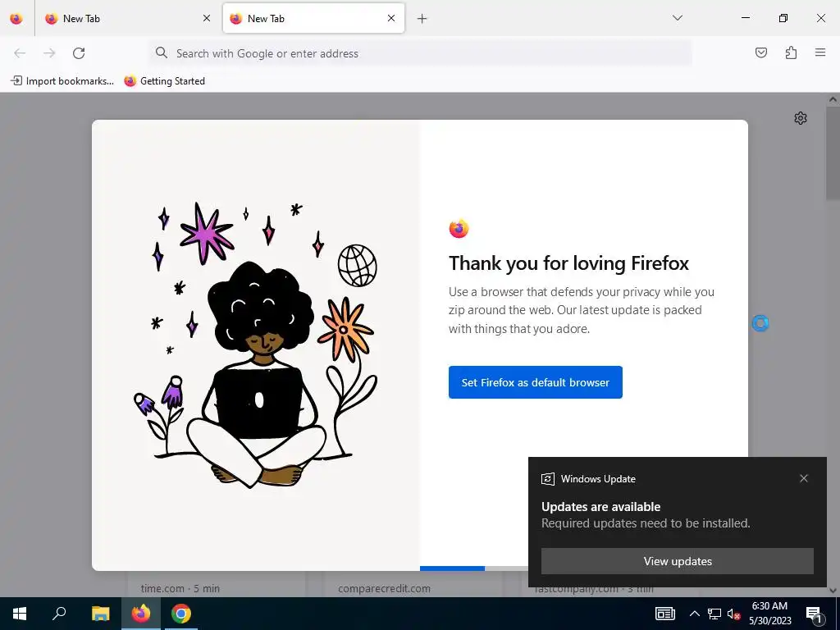
Task: Select the active second New Tab
Action: pyautogui.click(x=313, y=18)
